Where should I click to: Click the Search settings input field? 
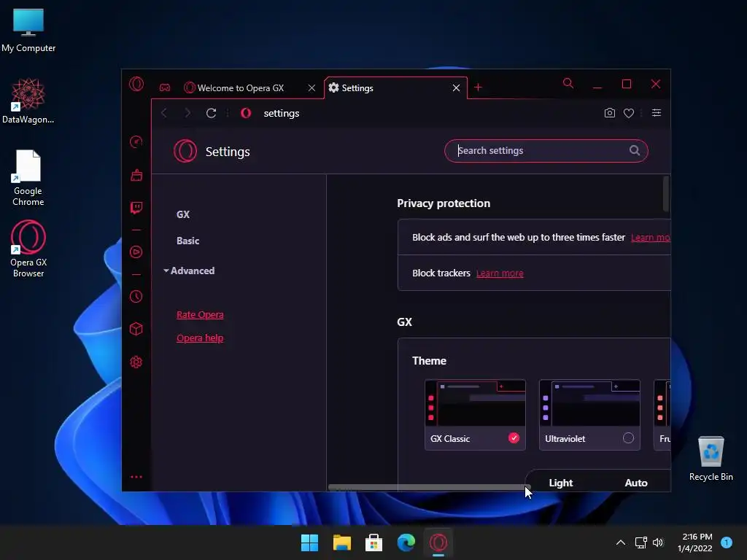(546, 150)
